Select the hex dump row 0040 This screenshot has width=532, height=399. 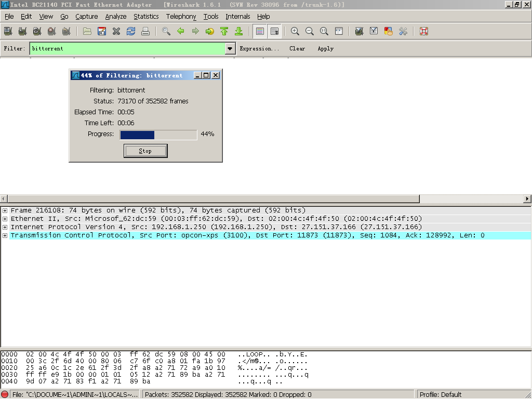142,381
